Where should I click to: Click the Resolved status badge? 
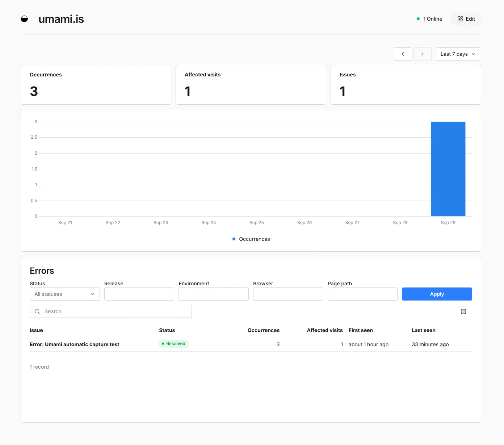tap(173, 344)
